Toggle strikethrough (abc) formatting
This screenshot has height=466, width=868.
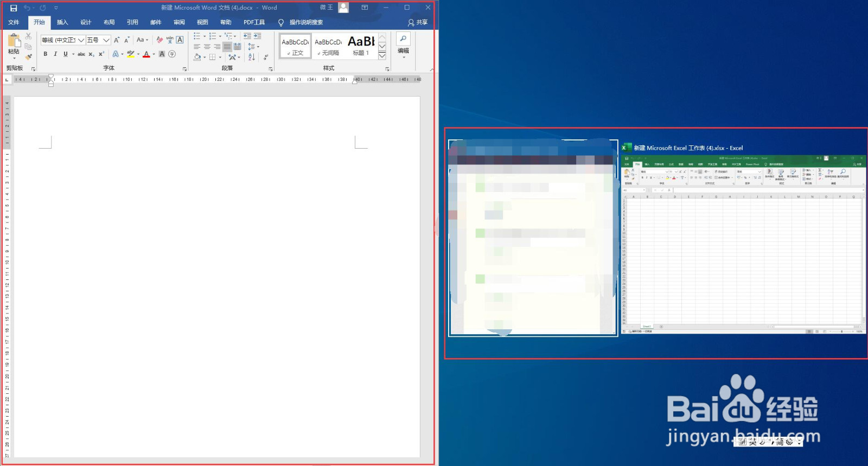[81, 54]
